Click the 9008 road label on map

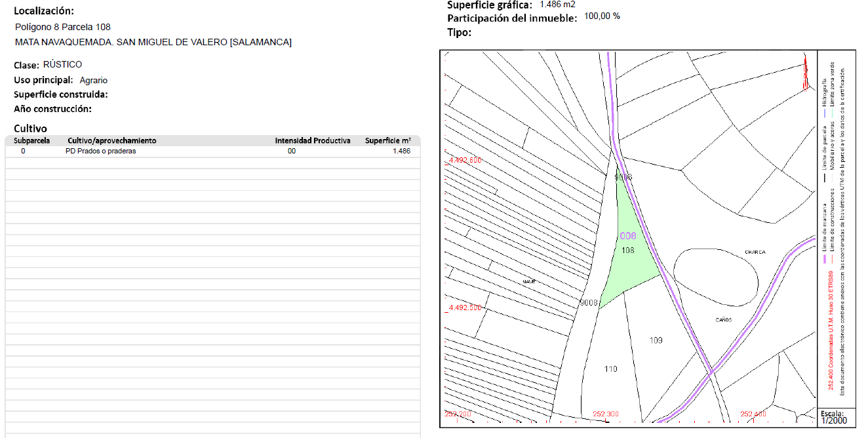pos(589,302)
